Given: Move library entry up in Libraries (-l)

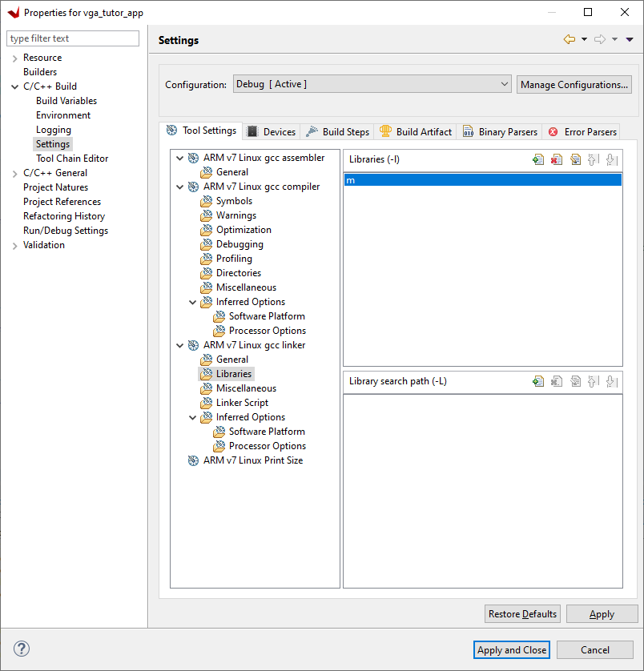Looking at the screenshot, I should [x=593, y=159].
